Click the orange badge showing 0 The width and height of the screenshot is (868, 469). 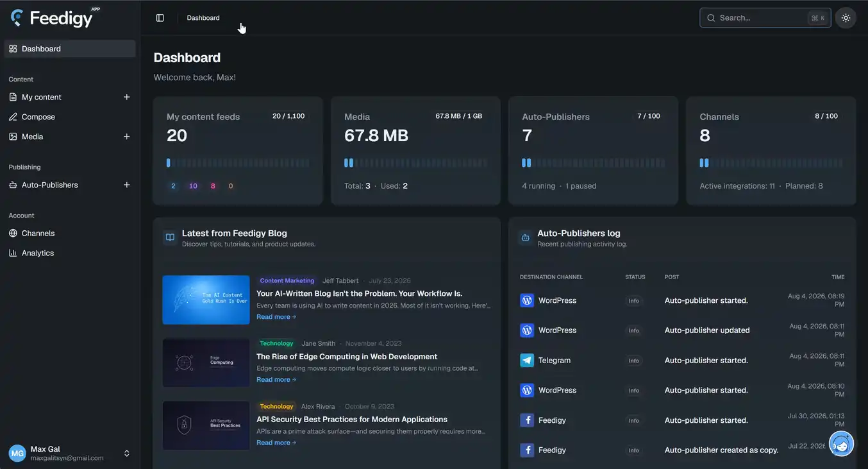[231, 186]
